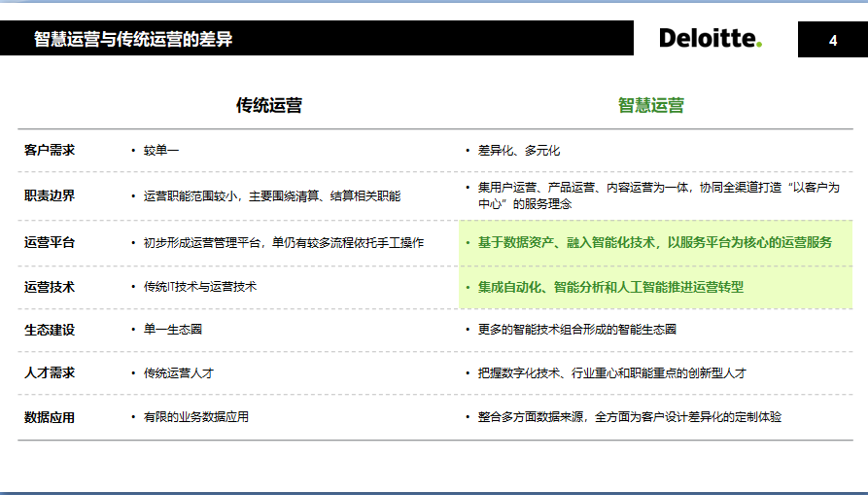868x495 pixels.
Task: Select the 客户需求 row label
Action: coord(50,151)
